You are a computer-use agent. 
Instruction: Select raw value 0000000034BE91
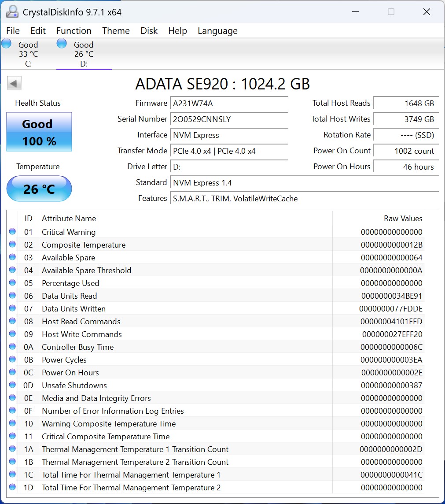[x=391, y=296]
